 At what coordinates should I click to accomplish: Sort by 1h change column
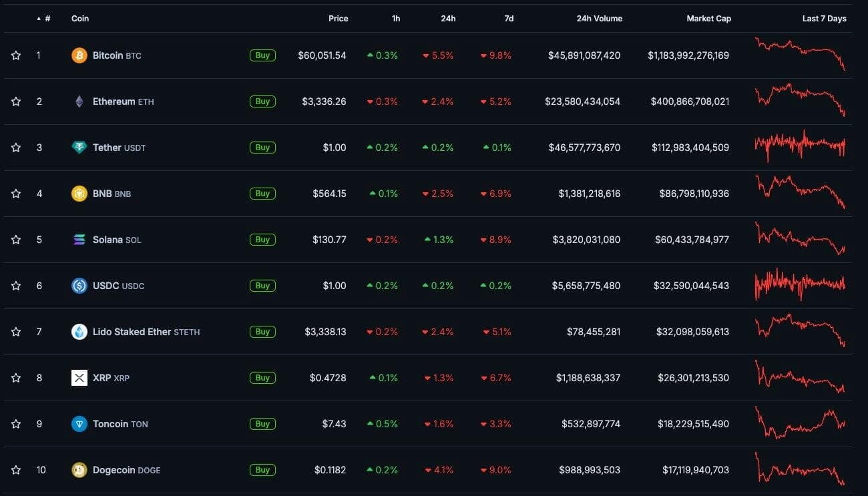click(x=396, y=19)
